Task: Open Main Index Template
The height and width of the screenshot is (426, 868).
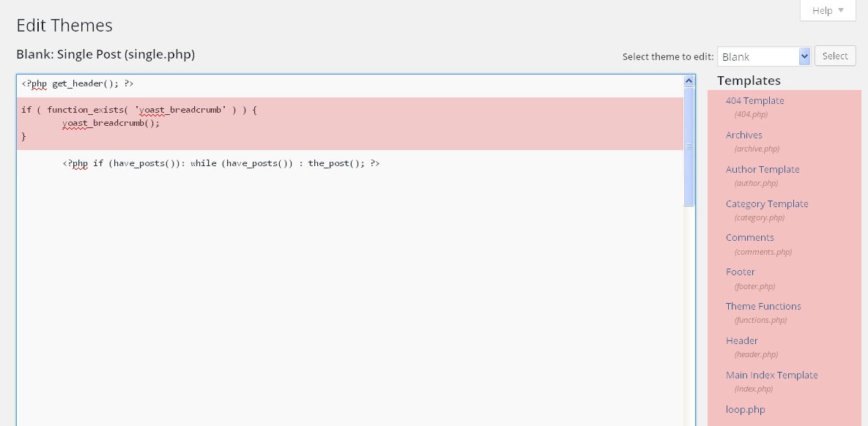Action: tap(771, 375)
